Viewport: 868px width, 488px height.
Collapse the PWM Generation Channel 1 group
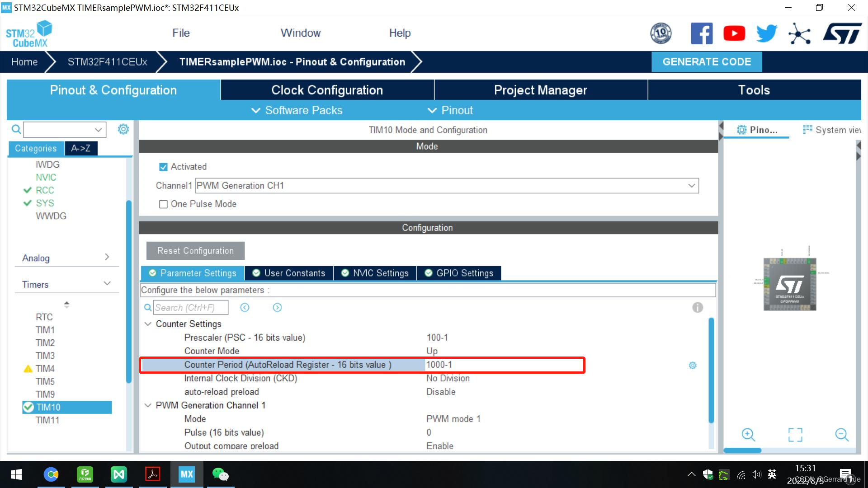tap(148, 405)
